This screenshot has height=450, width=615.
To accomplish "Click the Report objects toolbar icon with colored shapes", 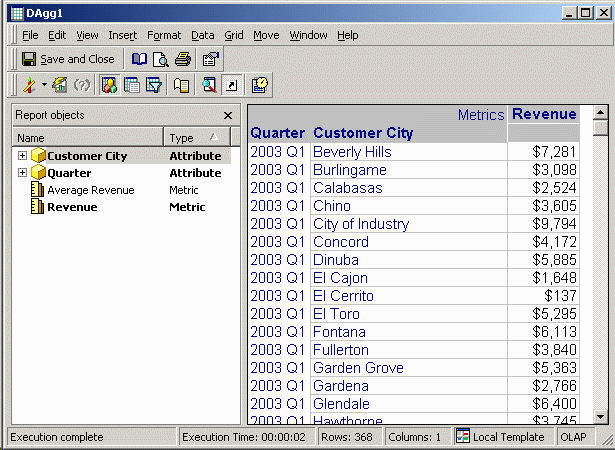I will 110,86.
